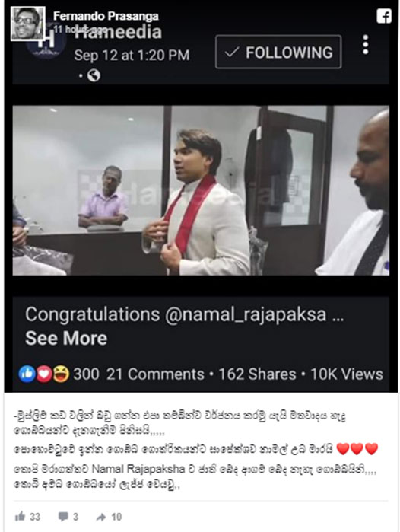This screenshot has height=532, width=400.
Task: Click Fernando Prasanga's profile picture
Action: click(28, 24)
